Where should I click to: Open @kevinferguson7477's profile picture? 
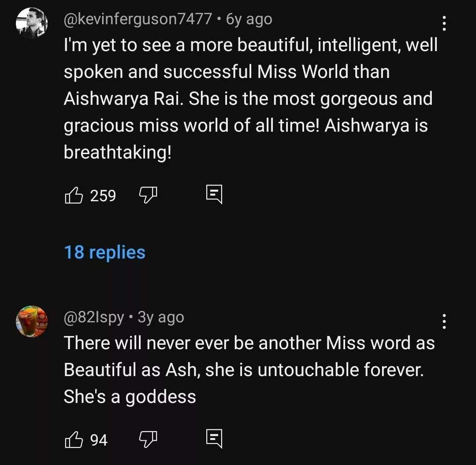[x=31, y=23]
